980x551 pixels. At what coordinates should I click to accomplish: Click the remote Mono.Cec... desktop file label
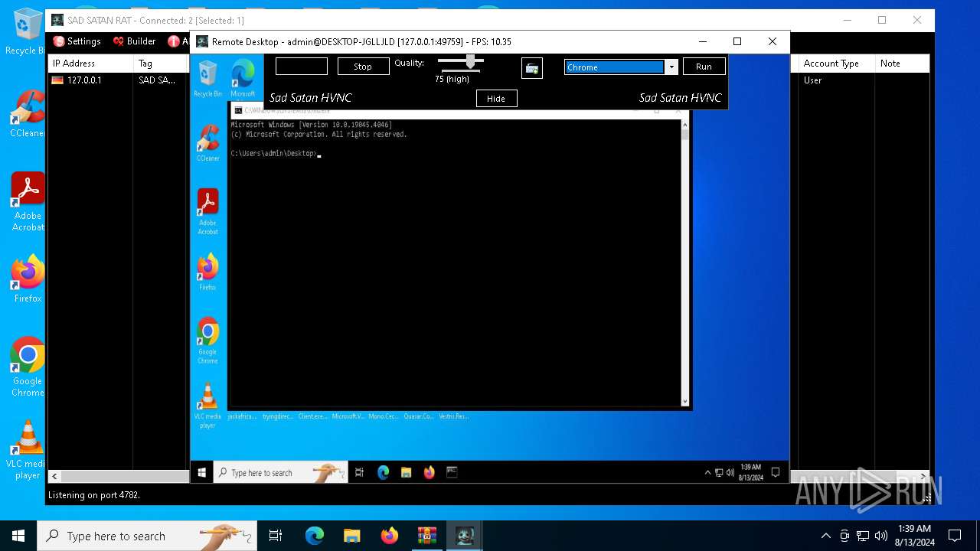tap(383, 416)
